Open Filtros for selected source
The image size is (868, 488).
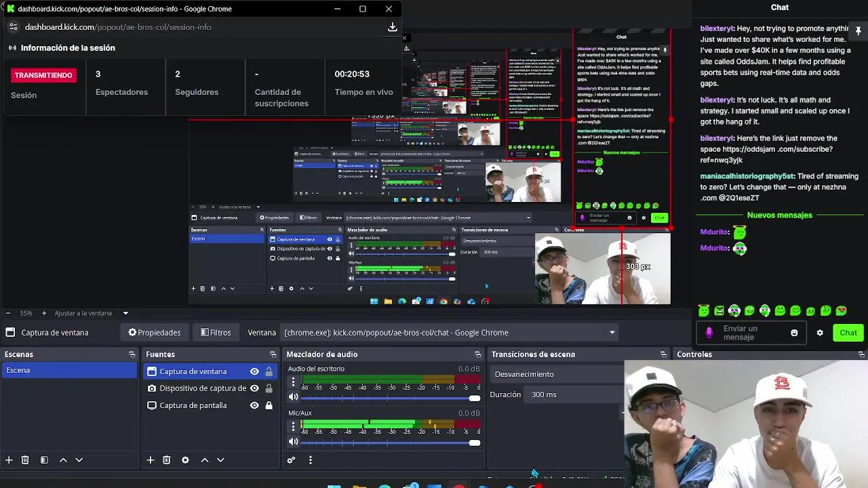216,333
